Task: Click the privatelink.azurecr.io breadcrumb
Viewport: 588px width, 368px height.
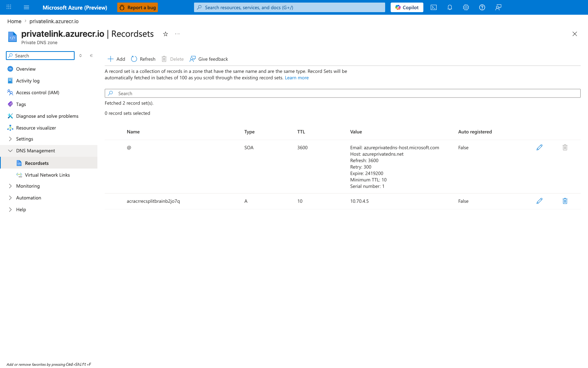Action: (54, 21)
